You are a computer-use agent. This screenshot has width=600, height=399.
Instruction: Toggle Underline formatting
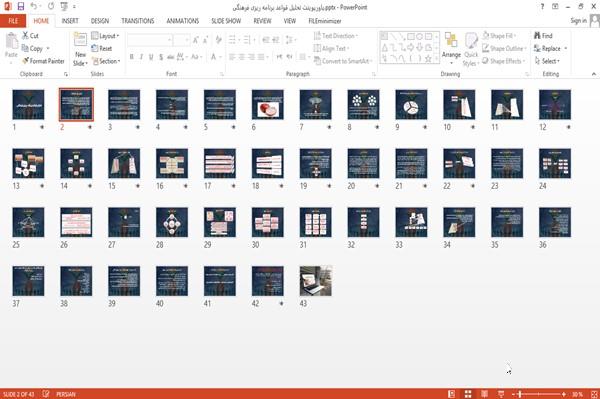click(151, 57)
